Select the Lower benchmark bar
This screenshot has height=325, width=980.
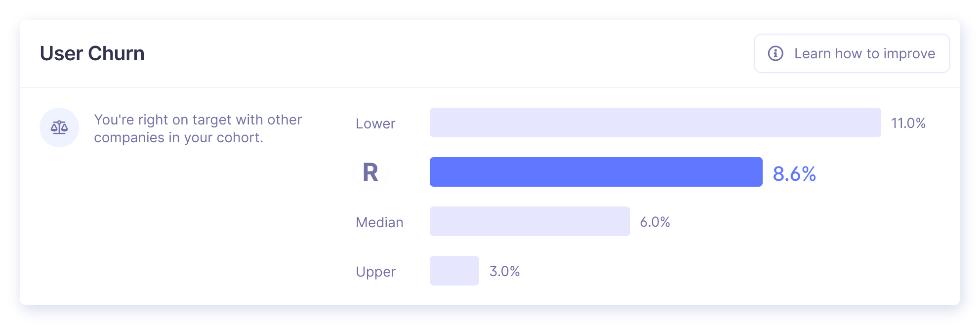(655, 122)
